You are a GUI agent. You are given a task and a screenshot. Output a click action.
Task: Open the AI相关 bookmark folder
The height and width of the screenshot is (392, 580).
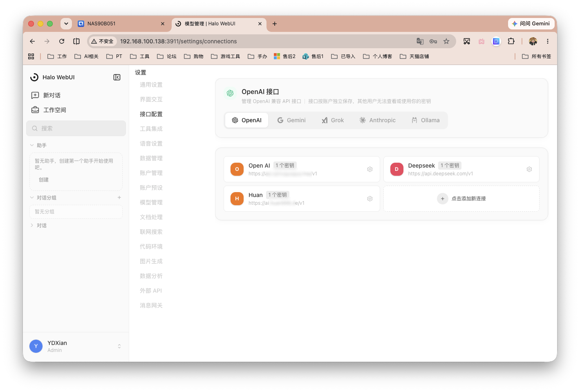(86, 56)
